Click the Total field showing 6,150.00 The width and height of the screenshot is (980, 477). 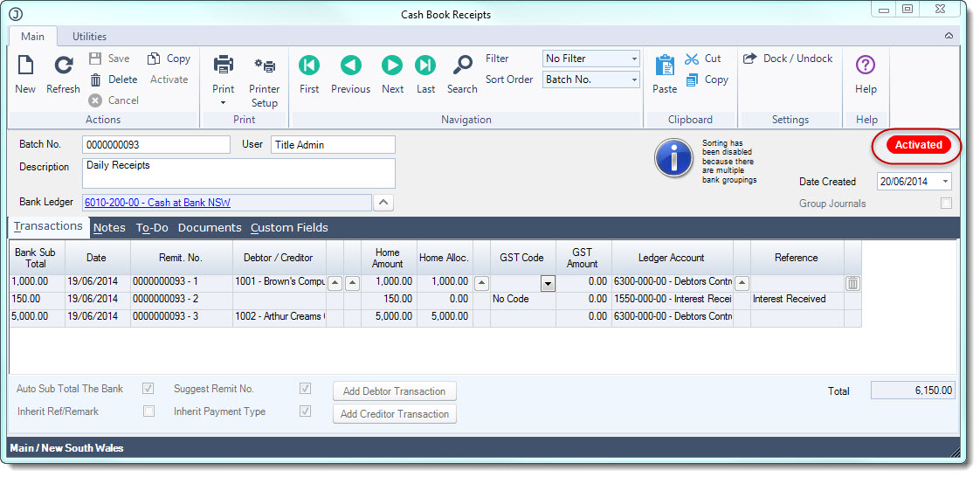click(913, 391)
